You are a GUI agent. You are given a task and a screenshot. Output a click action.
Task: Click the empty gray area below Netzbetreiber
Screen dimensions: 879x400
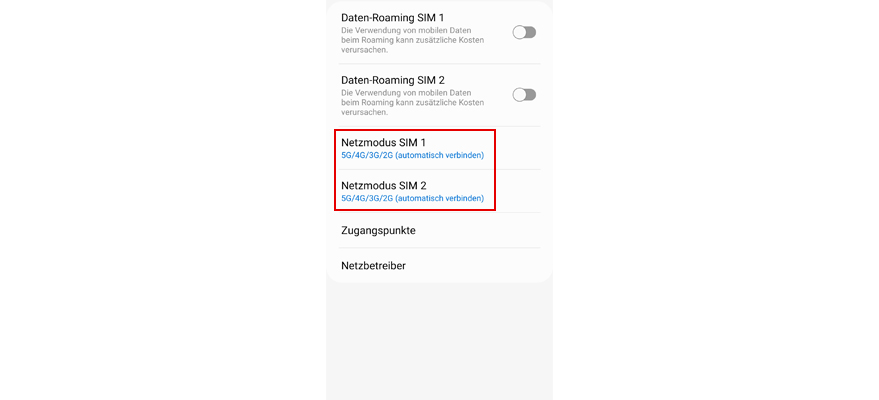440,342
